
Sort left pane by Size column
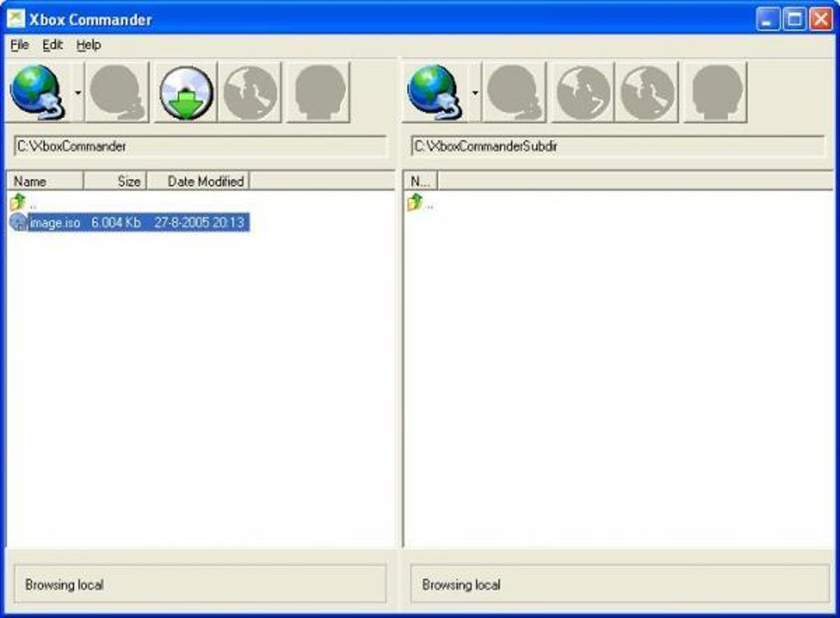[x=114, y=181]
